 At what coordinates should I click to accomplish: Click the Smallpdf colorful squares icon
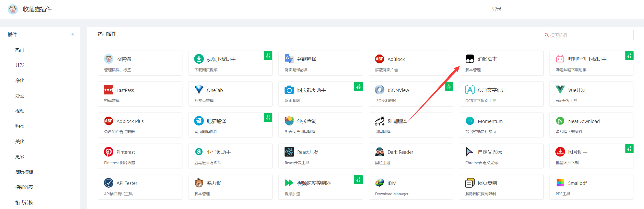[560, 183]
